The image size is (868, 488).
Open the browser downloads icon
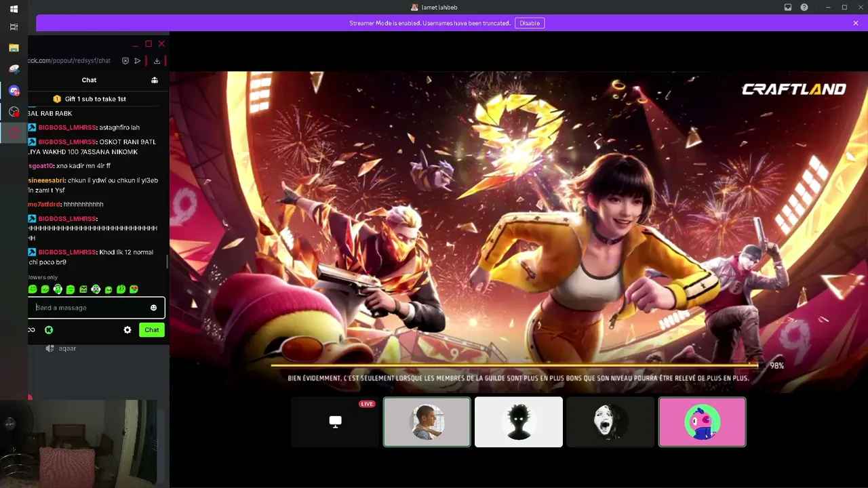(157, 61)
